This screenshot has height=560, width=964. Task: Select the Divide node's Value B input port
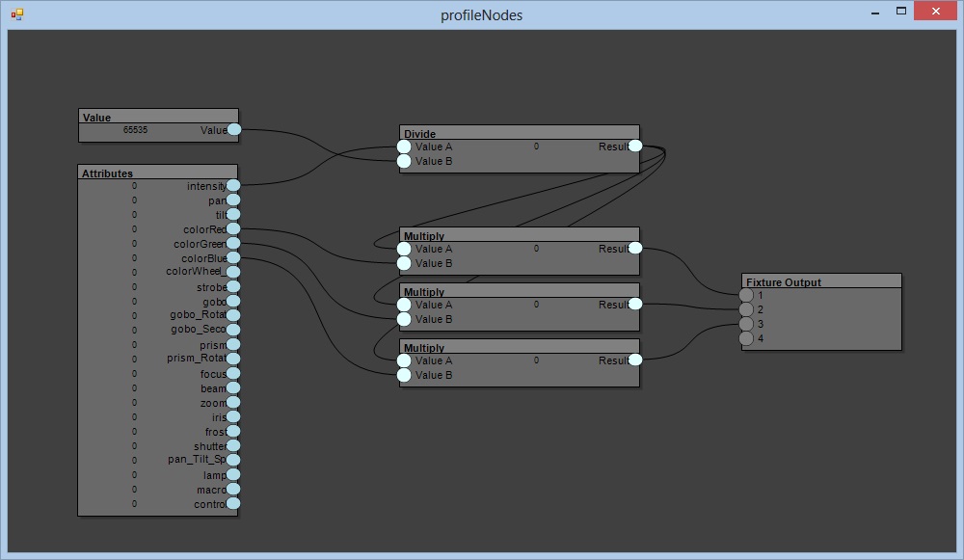pos(404,161)
